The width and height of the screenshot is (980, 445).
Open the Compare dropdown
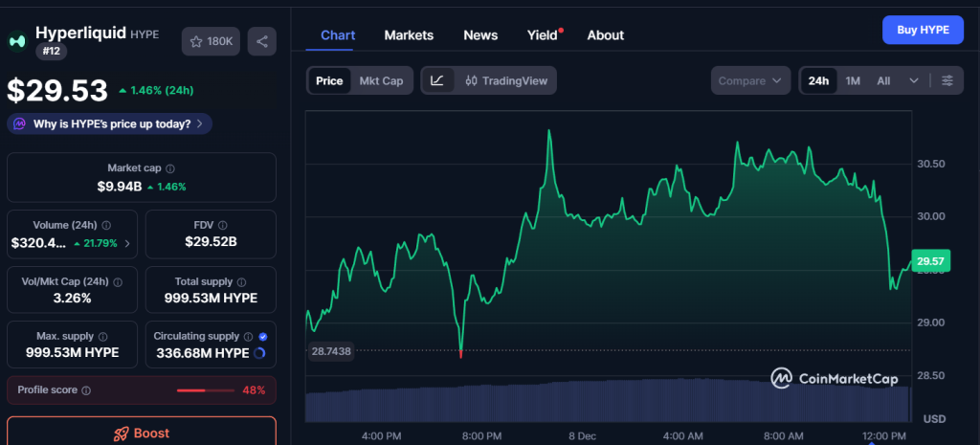[750, 80]
